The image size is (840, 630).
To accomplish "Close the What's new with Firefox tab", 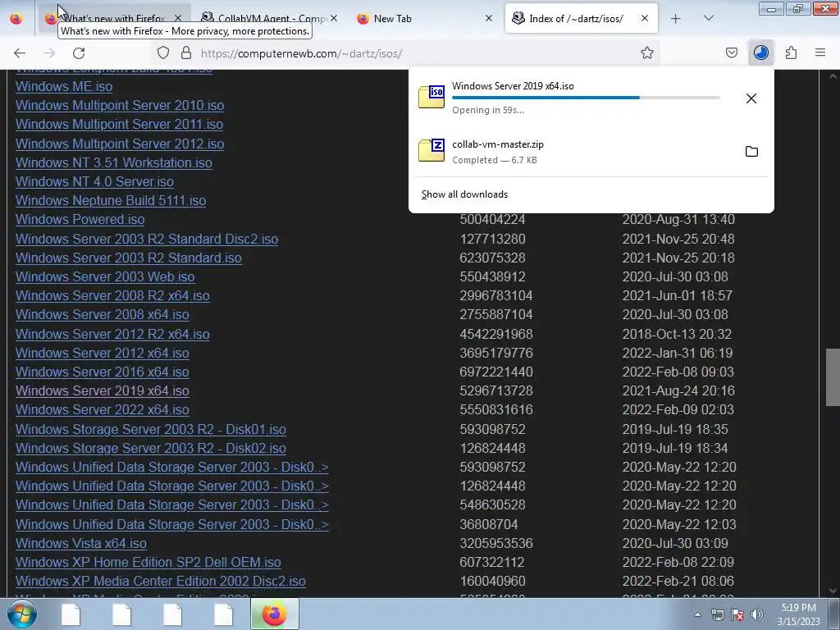I will [x=178, y=18].
